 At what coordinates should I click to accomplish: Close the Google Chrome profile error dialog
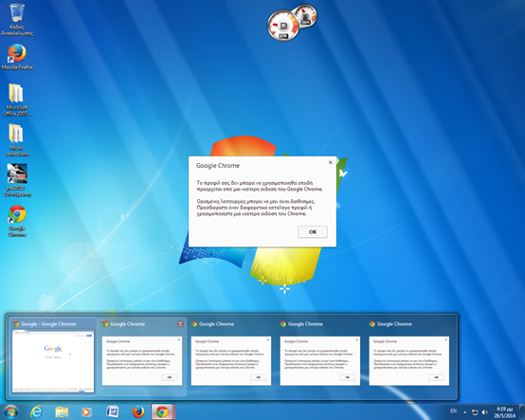331,162
